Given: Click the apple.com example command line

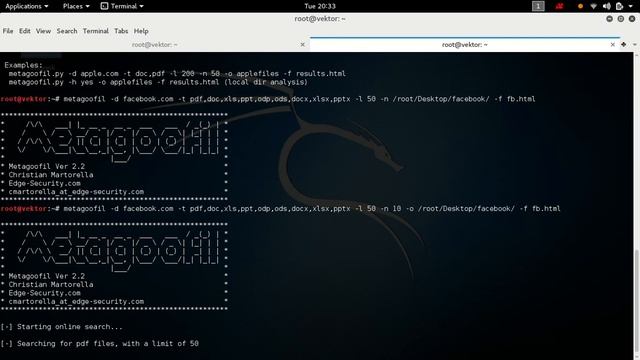Looking at the screenshot, I should click(x=177, y=74).
